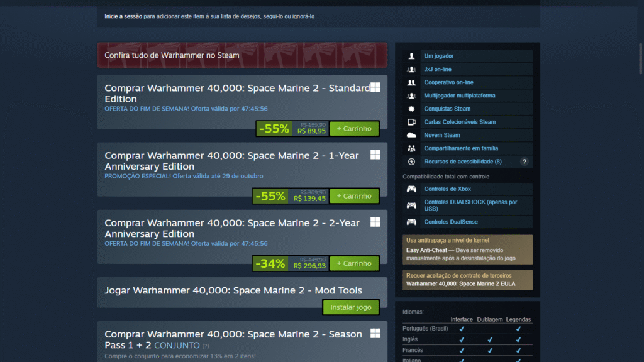Click the Nuvem Steam cloud icon
Screen dimensions: 644x362
tap(411, 135)
